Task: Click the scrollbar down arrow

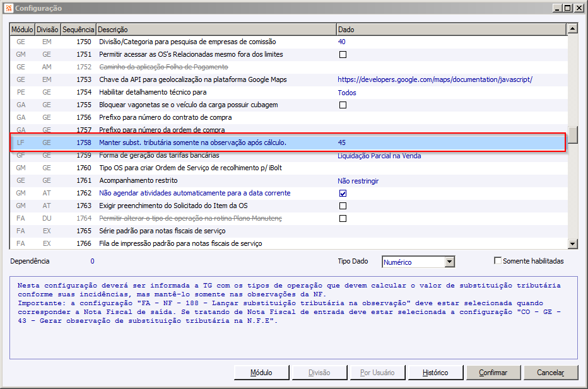Action: (x=572, y=244)
